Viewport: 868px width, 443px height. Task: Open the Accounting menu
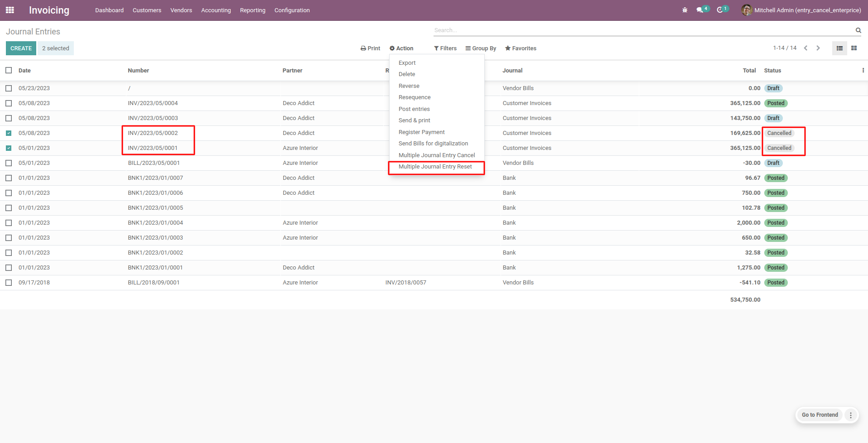(216, 10)
